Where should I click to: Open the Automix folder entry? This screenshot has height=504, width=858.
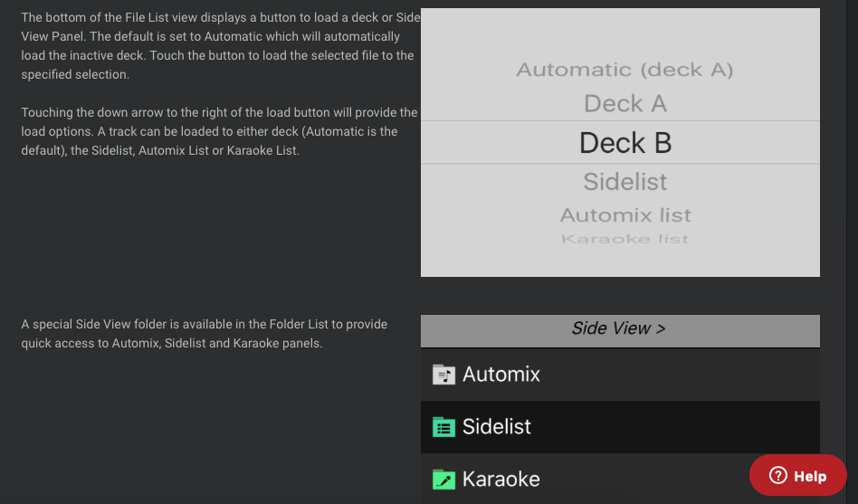[x=620, y=375]
